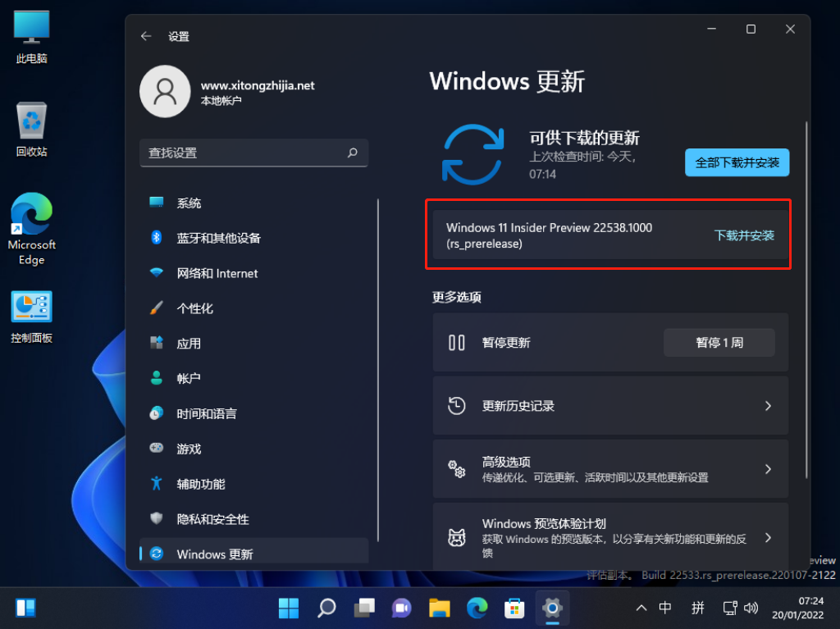Viewport: 840px width, 629px height.
Task: Click the www.xitongzhijia.net account name
Action: (258, 85)
